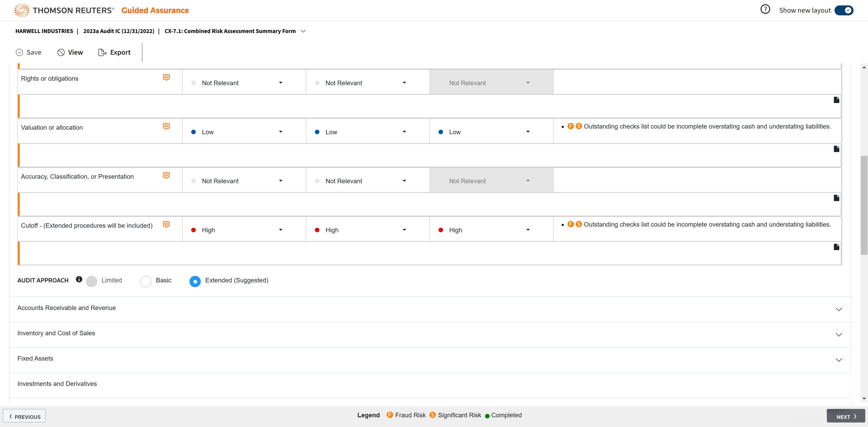
Task: Expand Accounts Receivable and Revenue section
Action: pyautogui.click(x=839, y=309)
